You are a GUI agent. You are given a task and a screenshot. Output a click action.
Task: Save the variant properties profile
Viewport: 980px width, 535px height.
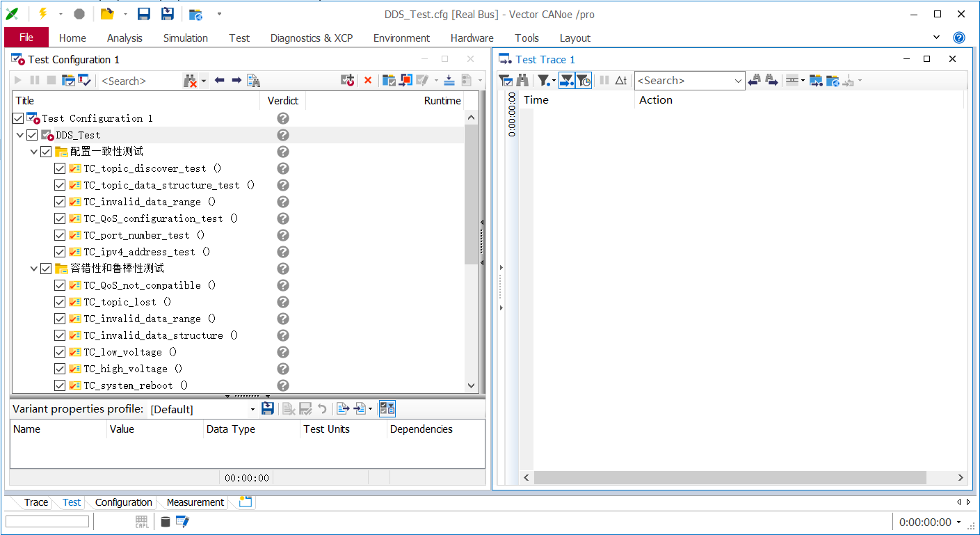tap(267, 409)
